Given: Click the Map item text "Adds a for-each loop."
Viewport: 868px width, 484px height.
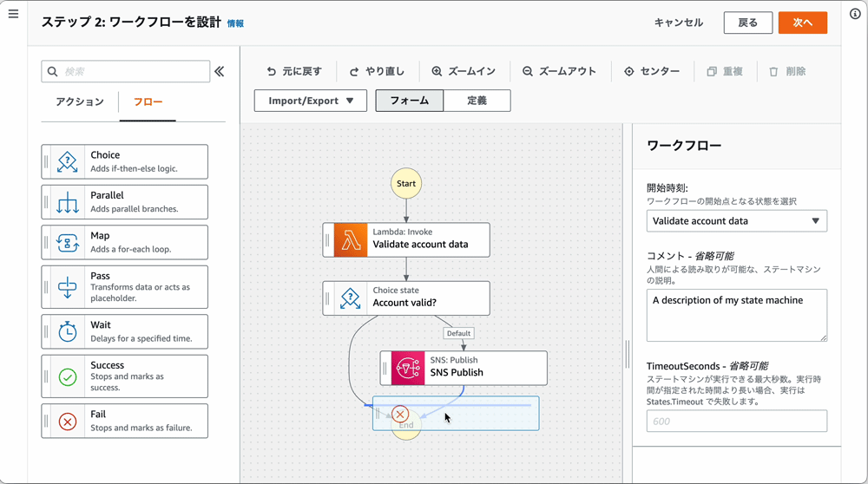Looking at the screenshot, I should [x=131, y=250].
